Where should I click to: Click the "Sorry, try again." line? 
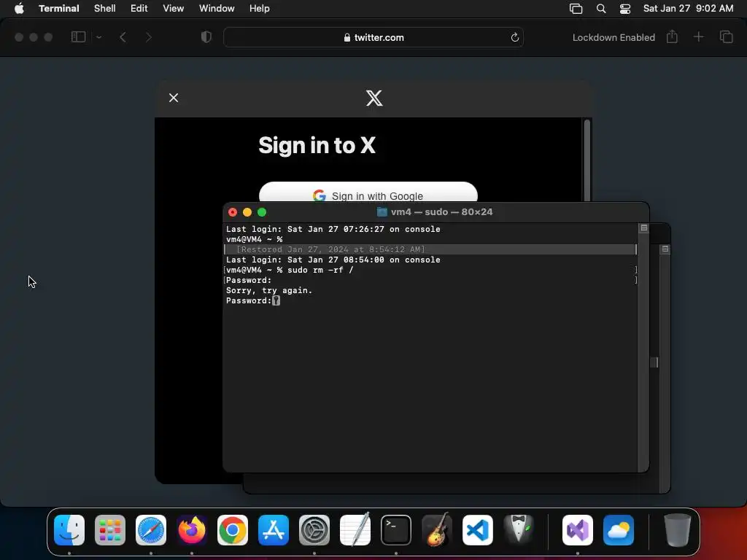[269, 290]
